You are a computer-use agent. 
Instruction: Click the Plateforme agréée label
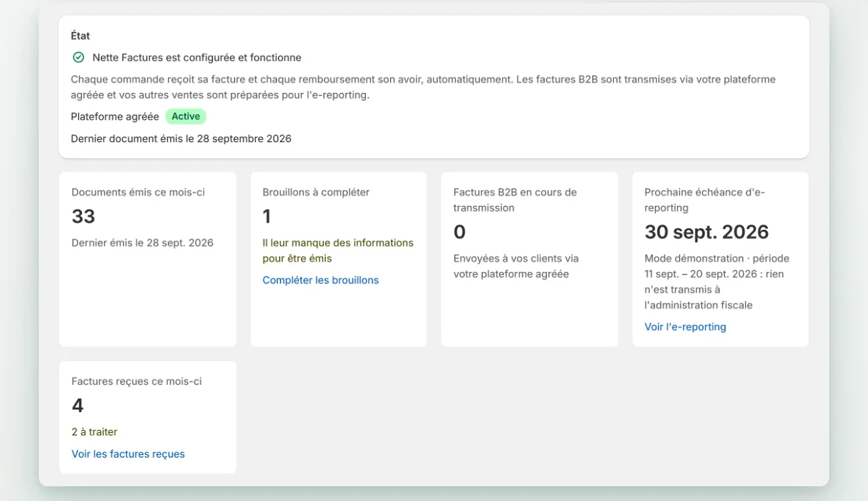point(115,116)
